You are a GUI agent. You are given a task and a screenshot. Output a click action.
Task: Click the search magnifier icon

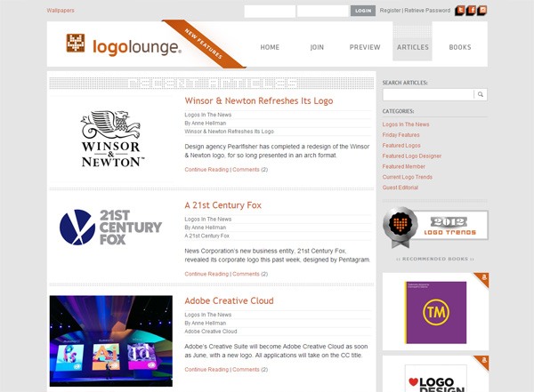[481, 94]
